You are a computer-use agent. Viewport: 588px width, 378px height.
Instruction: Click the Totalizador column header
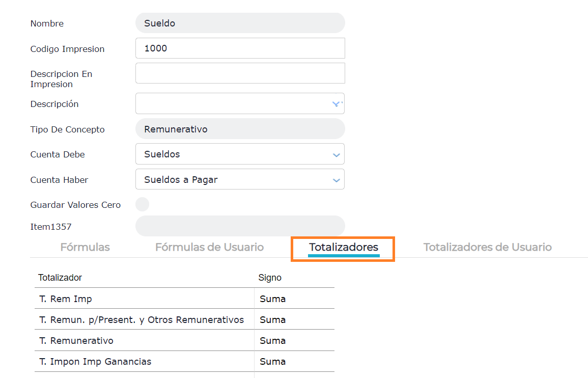coord(60,278)
